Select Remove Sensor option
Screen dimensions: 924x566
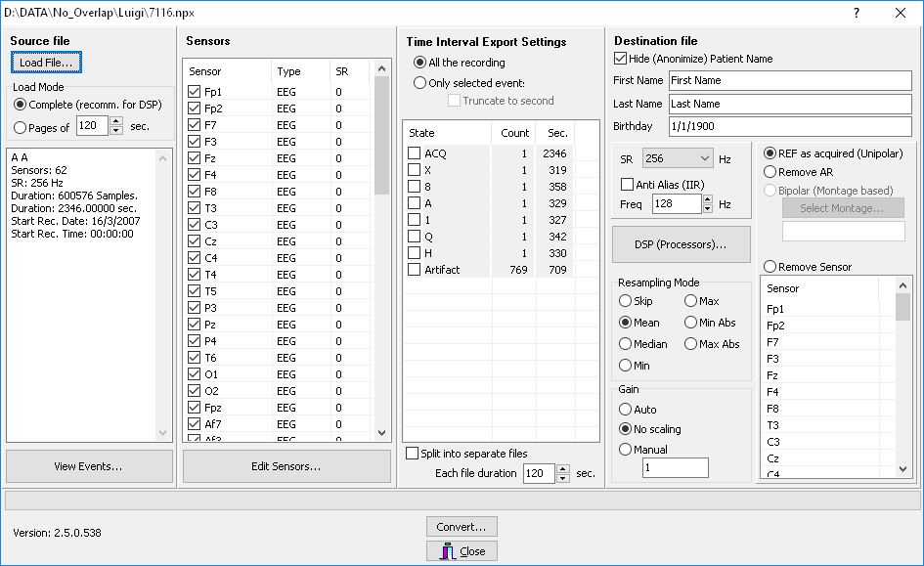770,267
